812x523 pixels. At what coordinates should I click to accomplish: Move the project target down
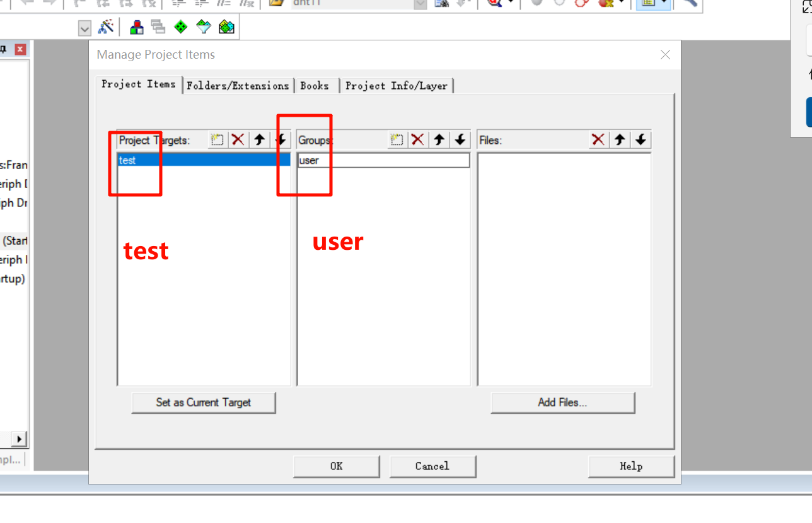click(281, 140)
